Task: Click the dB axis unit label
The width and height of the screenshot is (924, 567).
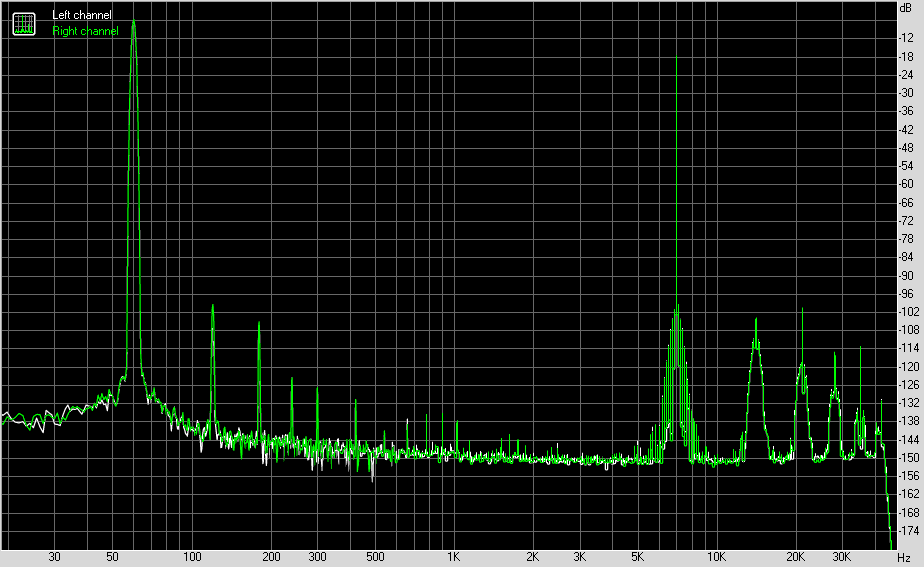Action: [905, 7]
